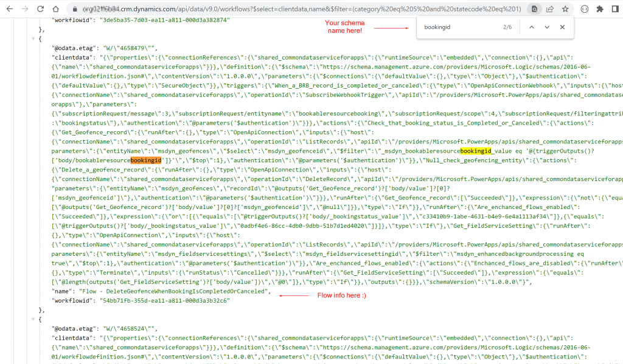The image size is (623, 364).
Task: Close the find bar
Action: (562, 27)
